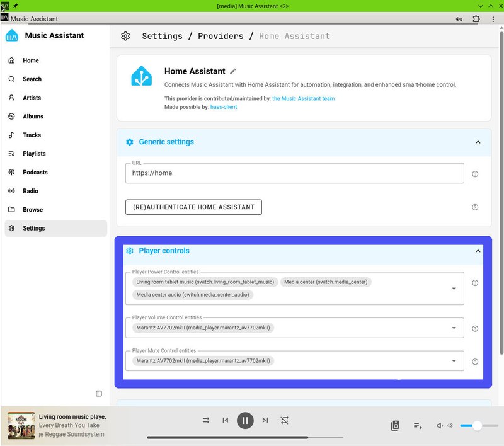Viewport: 504px width, 446px height.
Task: Click the URL input field
Action: pyautogui.click(x=294, y=173)
